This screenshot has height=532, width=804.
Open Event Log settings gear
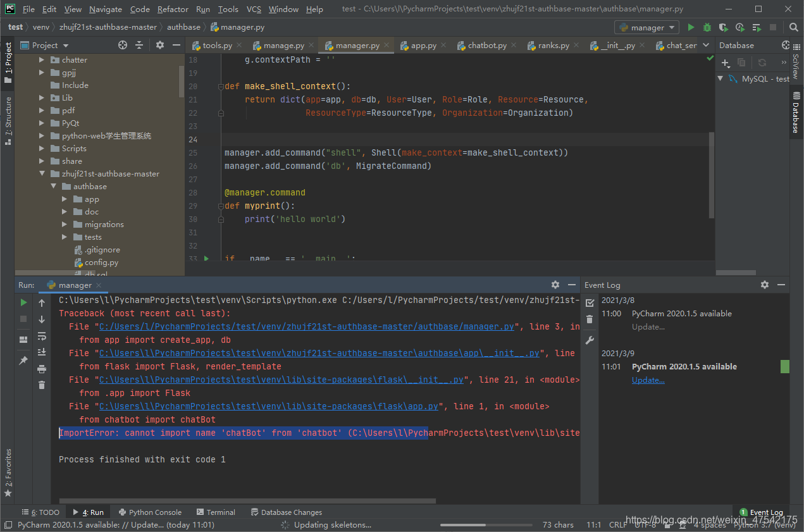coord(764,285)
